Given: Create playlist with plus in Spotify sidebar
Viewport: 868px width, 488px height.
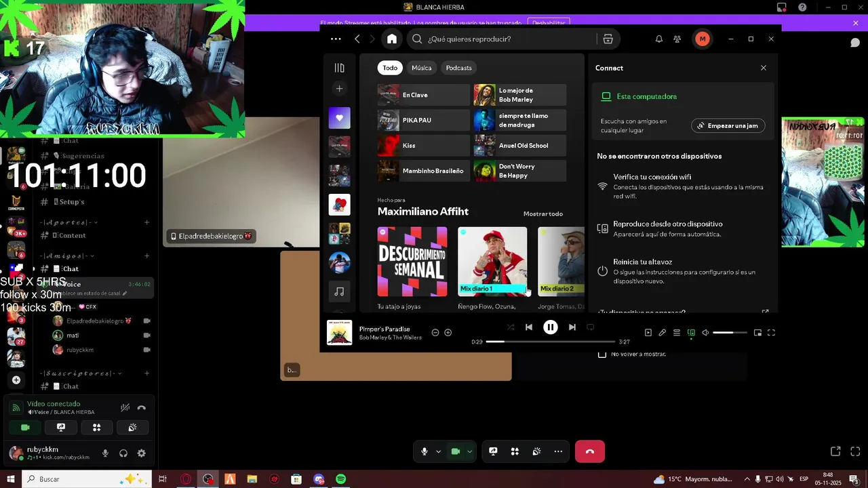Looking at the screenshot, I should click(340, 89).
